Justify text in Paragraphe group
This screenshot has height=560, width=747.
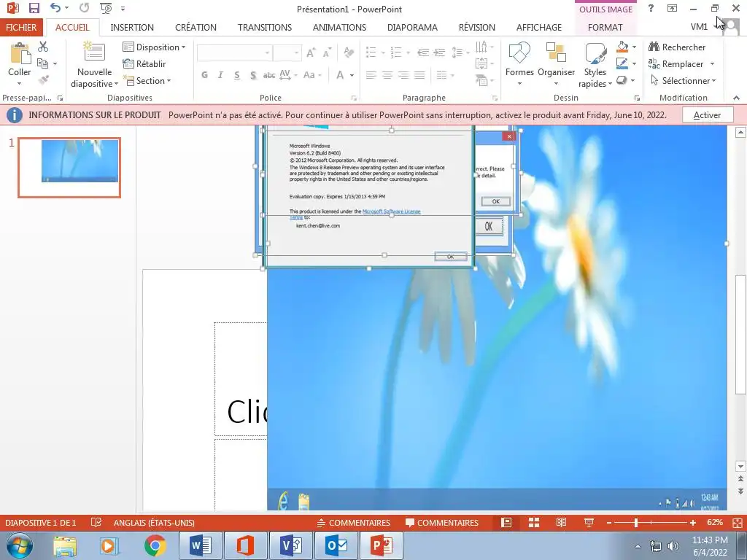coord(419,75)
